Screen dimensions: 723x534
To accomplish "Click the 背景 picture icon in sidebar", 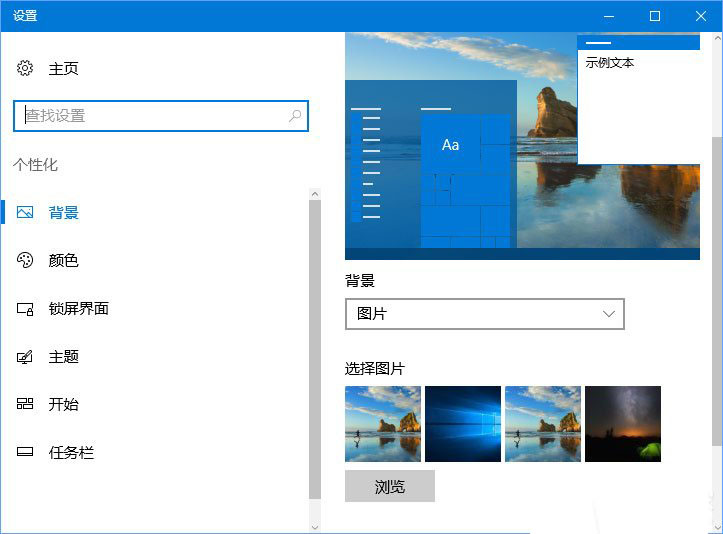I will pyautogui.click(x=25, y=213).
